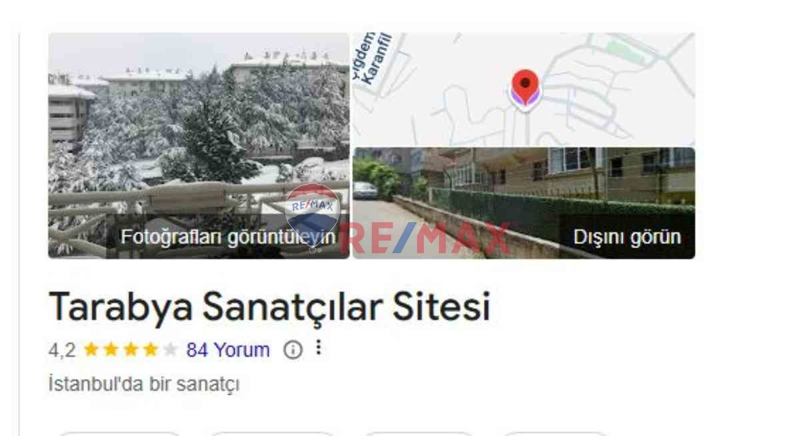Select the fourth gold rating star
The image size is (800, 436).
pos(151,350)
